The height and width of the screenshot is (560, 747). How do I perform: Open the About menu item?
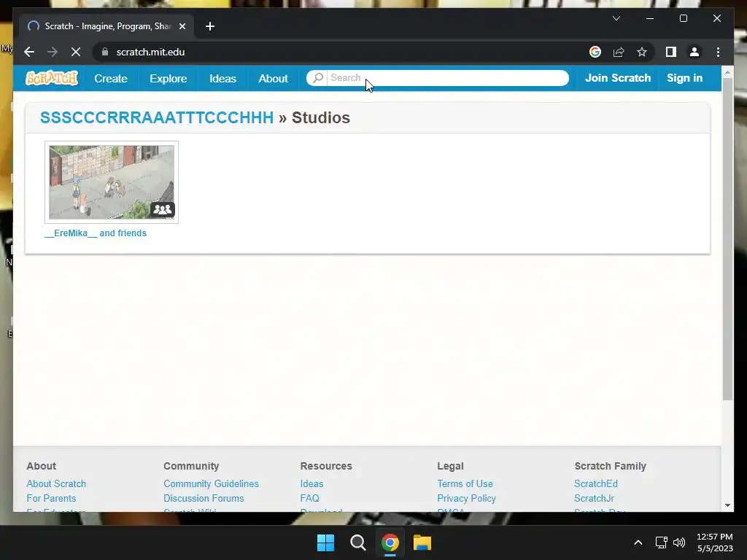[273, 79]
